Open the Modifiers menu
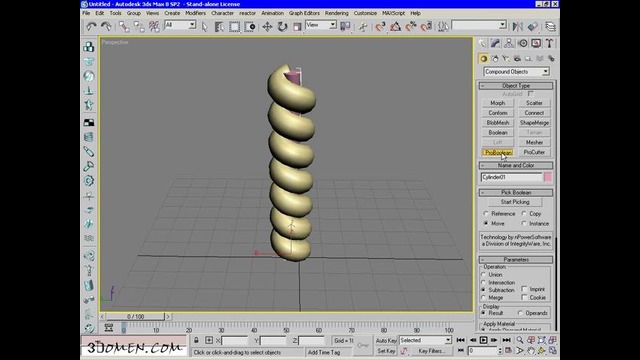The image size is (640, 360). point(196,13)
